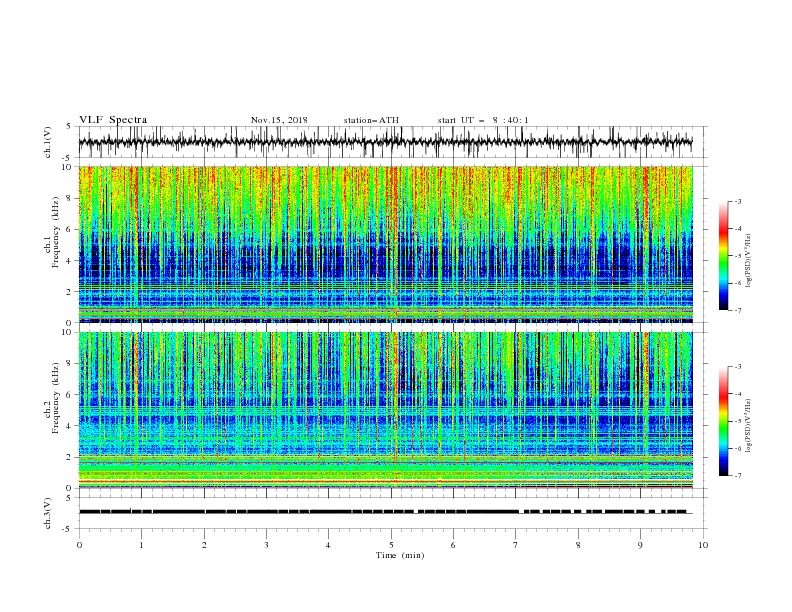Click the 'ch.3(V)' axis label
This screenshot has width=792, height=612.
[x=48, y=513]
